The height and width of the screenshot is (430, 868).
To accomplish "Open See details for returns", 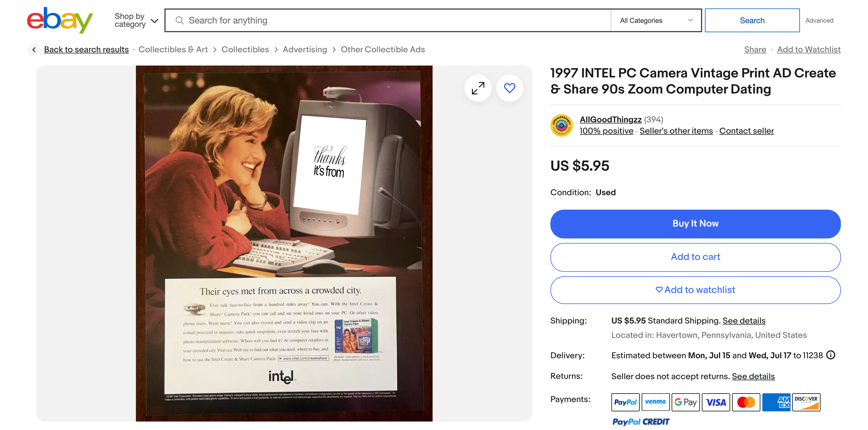I will coord(753,376).
